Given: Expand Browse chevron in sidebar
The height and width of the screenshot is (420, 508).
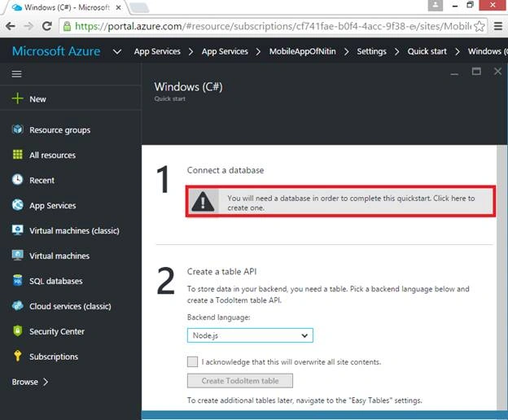Looking at the screenshot, I should point(46,382).
